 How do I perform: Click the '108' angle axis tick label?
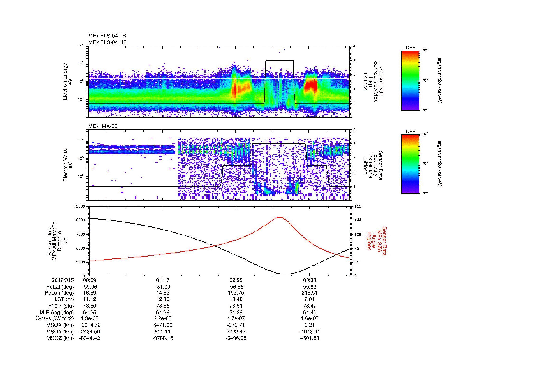tap(358, 234)
